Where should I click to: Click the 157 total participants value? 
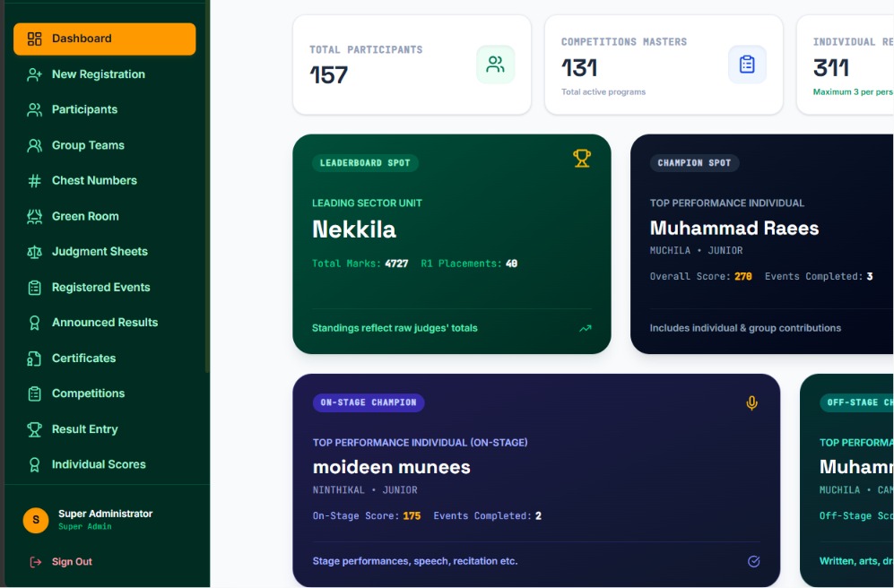(x=329, y=75)
